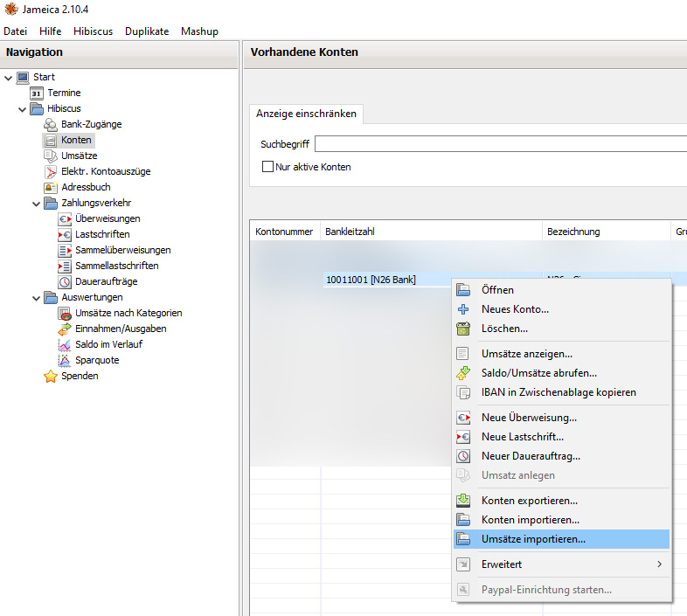Select Start label in navigation tree
The height and width of the screenshot is (616, 687).
coord(45,77)
